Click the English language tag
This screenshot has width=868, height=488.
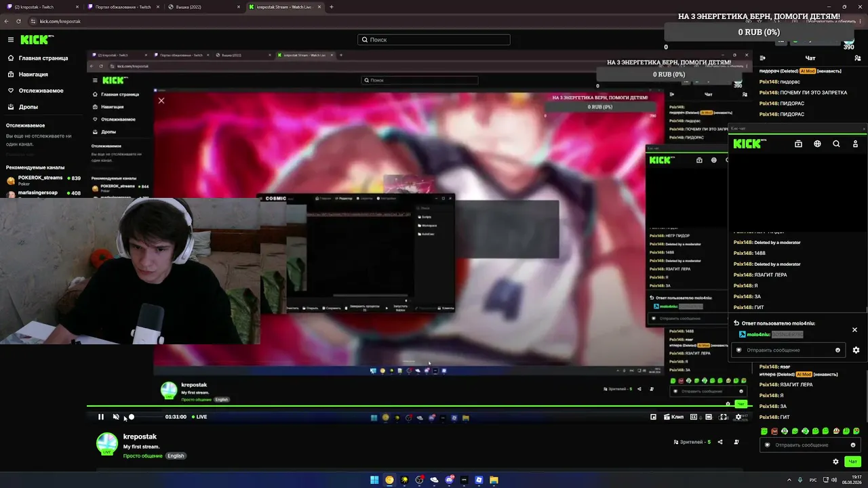[176, 456]
